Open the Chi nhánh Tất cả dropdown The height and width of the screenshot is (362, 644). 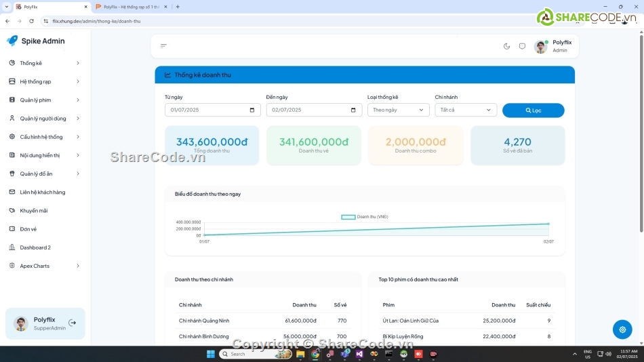(x=466, y=110)
